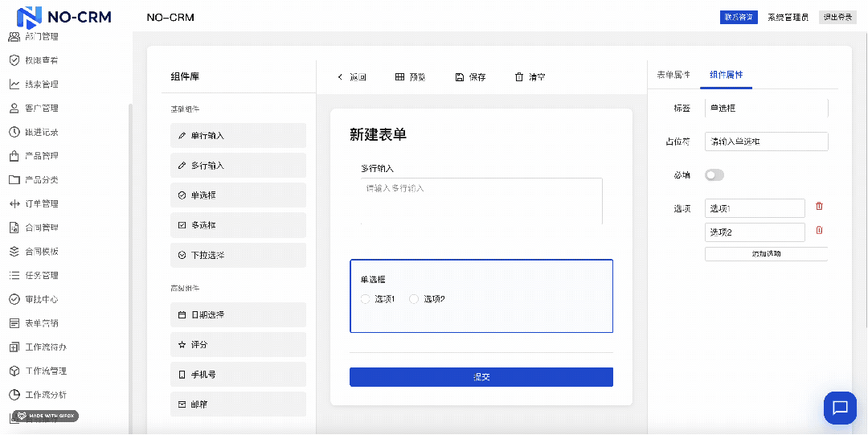Click the 系统管理员 user label
Screen dimensions: 868x435
[788, 17]
